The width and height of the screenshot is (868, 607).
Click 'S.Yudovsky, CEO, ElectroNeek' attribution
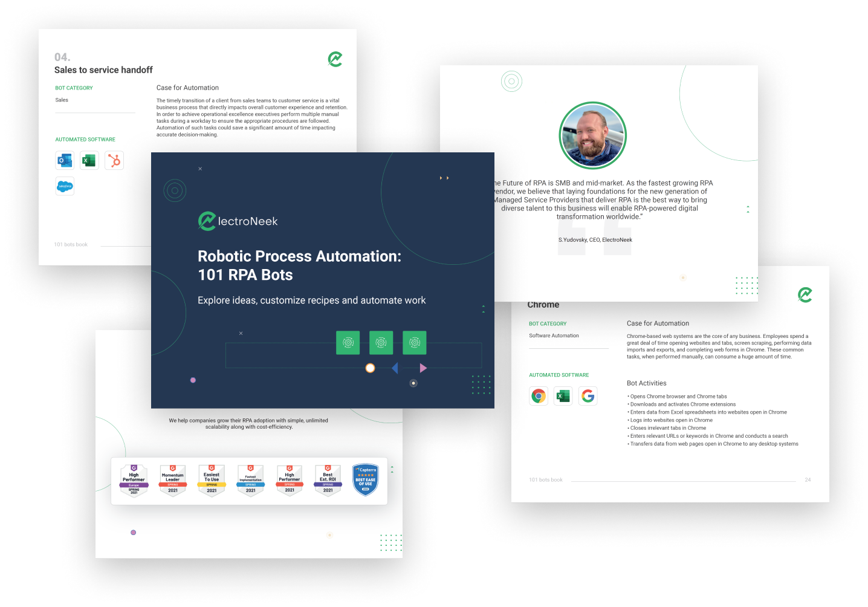[x=595, y=240]
